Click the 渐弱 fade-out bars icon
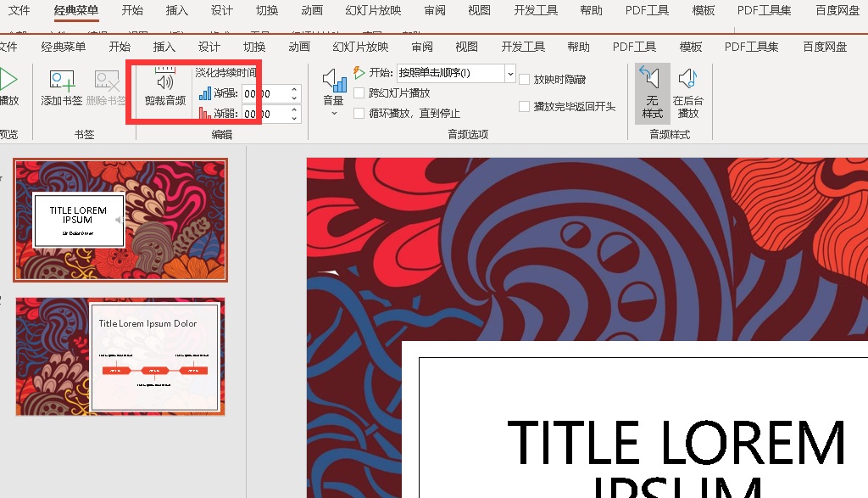The width and height of the screenshot is (868, 498). [205, 113]
